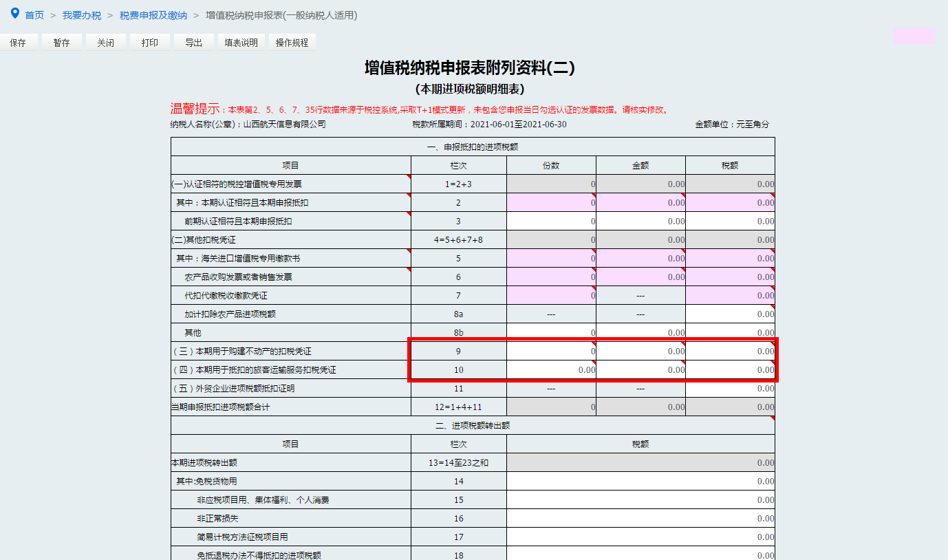
Task: Click the 13=14至23之和 栏次 cell
Action: point(459,463)
